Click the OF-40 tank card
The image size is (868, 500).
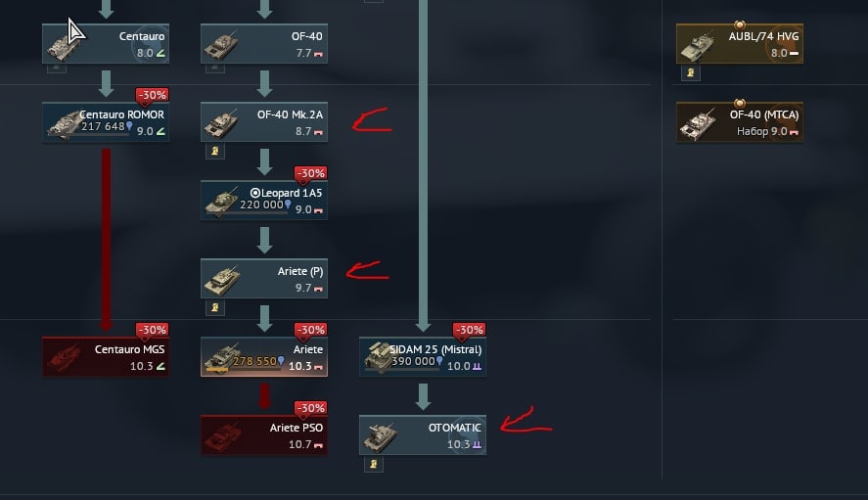tap(264, 44)
